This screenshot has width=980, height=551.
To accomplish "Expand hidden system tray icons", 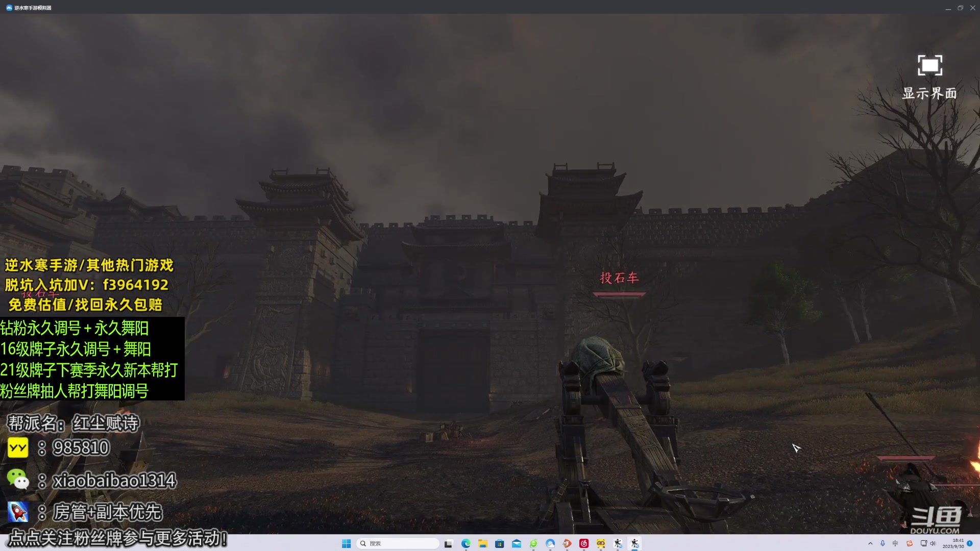I will pos(870,543).
